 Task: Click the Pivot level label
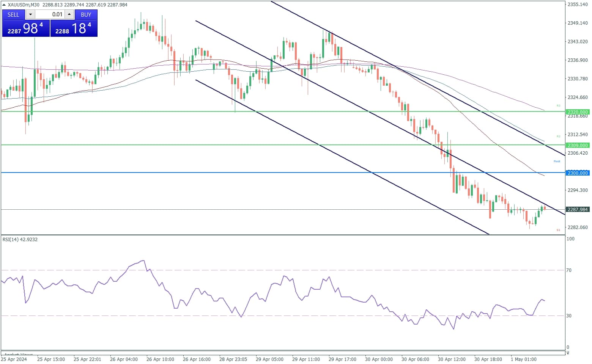click(557, 161)
